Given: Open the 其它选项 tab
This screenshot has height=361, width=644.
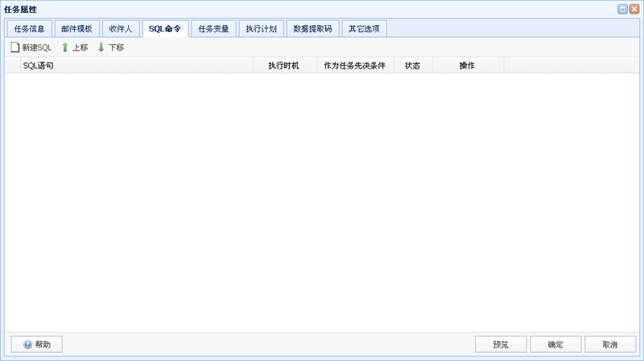Looking at the screenshot, I should [364, 28].
